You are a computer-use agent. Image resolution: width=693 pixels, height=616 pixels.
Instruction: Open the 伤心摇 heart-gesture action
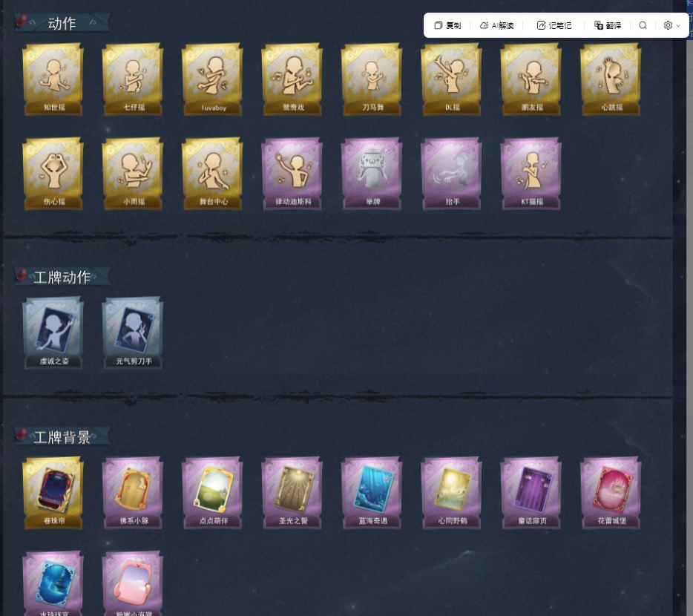tap(53, 174)
